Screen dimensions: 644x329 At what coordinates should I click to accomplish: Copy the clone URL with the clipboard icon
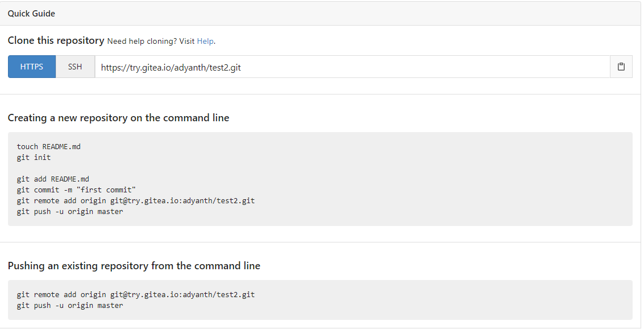click(x=621, y=67)
